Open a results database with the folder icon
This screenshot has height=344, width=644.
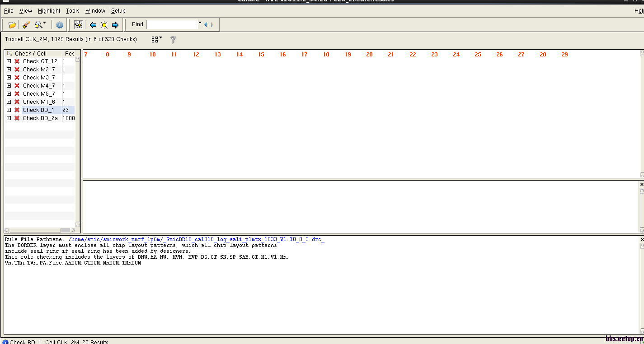click(12, 25)
